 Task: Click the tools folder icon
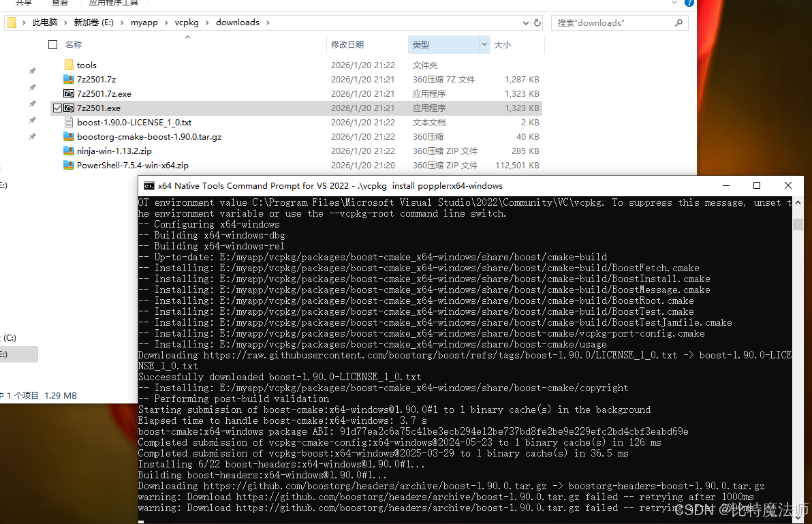pos(69,65)
